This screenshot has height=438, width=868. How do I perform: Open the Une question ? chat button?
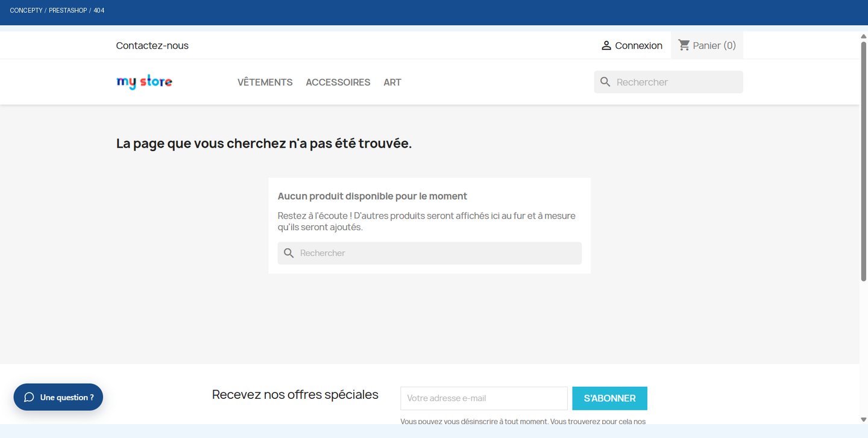coord(58,398)
